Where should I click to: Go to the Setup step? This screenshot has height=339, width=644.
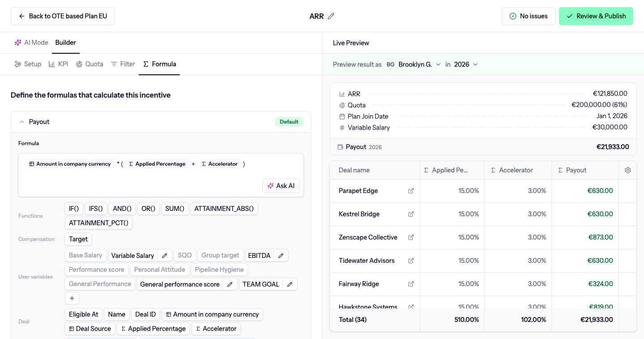coord(28,64)
